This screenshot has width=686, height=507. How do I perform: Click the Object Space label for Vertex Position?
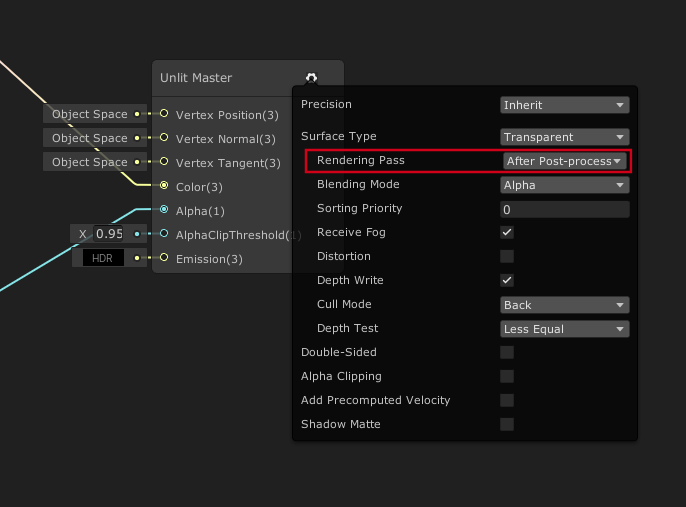[90, 114]
